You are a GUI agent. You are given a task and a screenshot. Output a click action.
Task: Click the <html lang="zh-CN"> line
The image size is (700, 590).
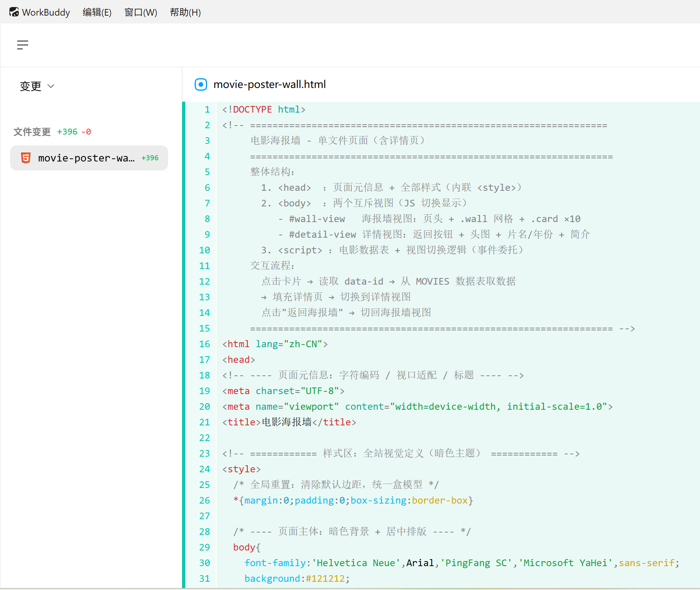tap(275, 344)
